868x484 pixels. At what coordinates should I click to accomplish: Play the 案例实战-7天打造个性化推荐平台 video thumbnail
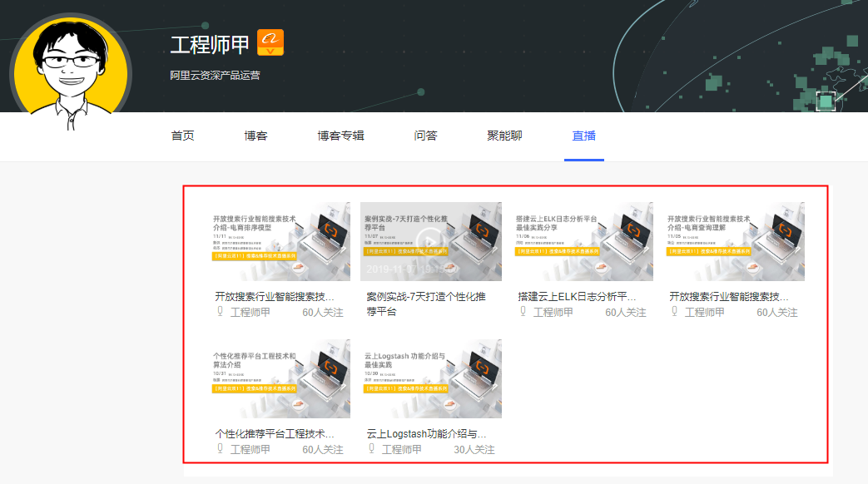click(431, 241)
